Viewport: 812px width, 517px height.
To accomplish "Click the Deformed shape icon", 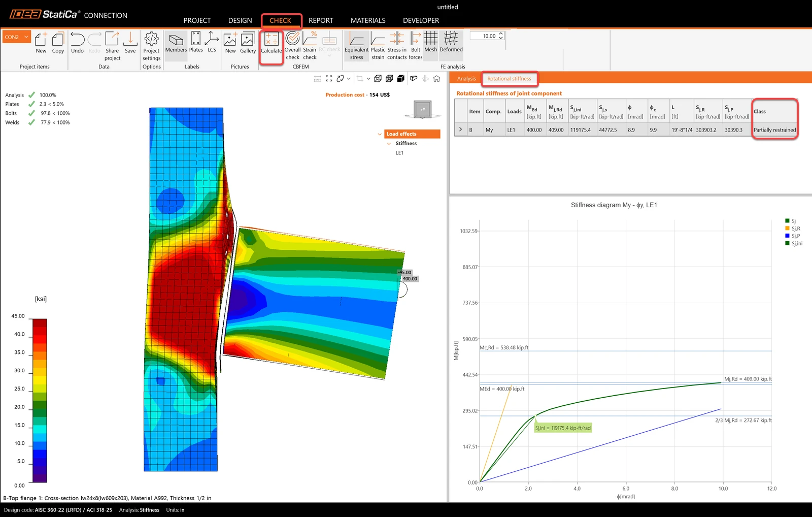I will click(451, 42).
